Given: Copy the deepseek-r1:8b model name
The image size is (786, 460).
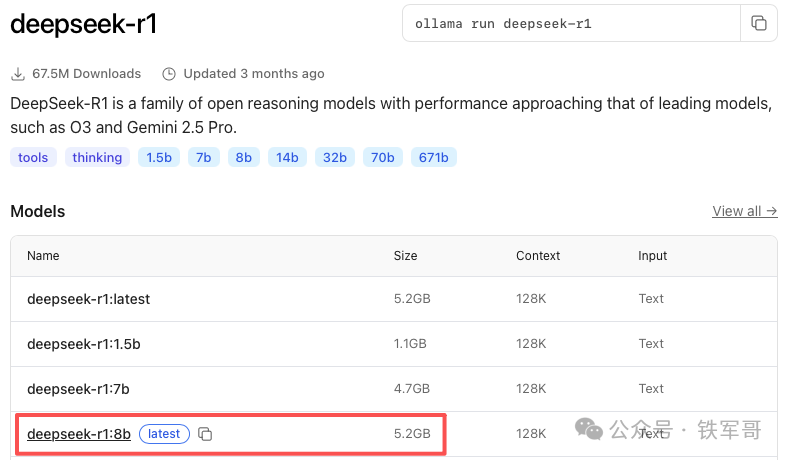Looking at the screenshot, I should pyautogui.click(x=205, y=434).
